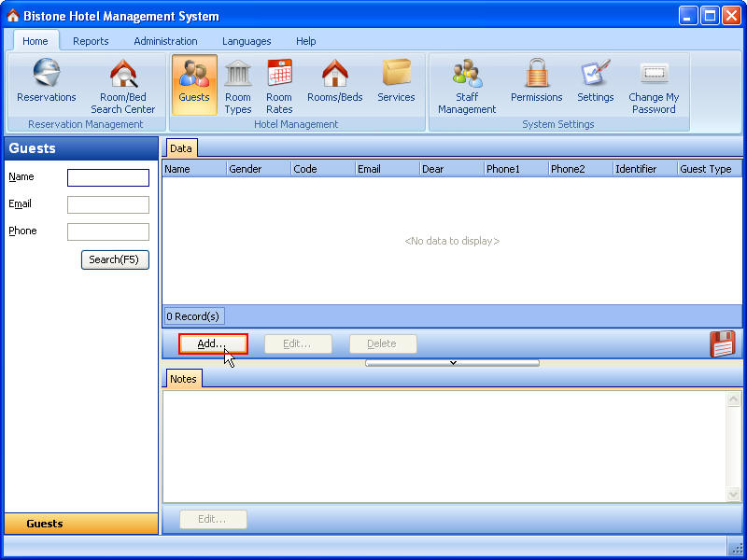Click the red floppy disk save icon
This screenshot has height=560, width=747.
(x=723, y=344)
